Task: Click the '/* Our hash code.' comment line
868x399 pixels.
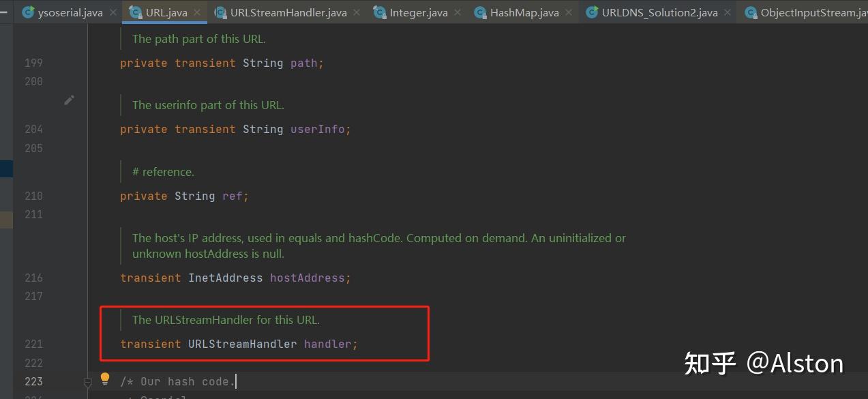Action: (x=177, y=381)
